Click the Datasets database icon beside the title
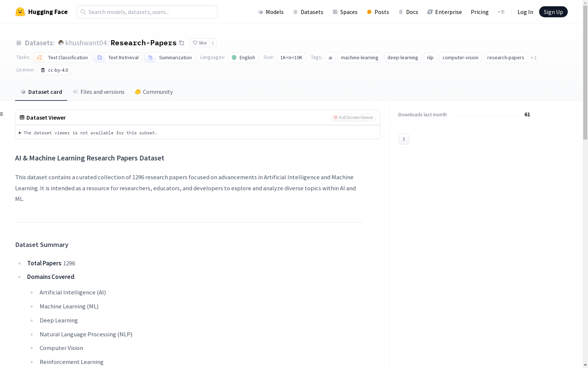The height and width of the screenshot is (368, 588). [x=19, y=43]
